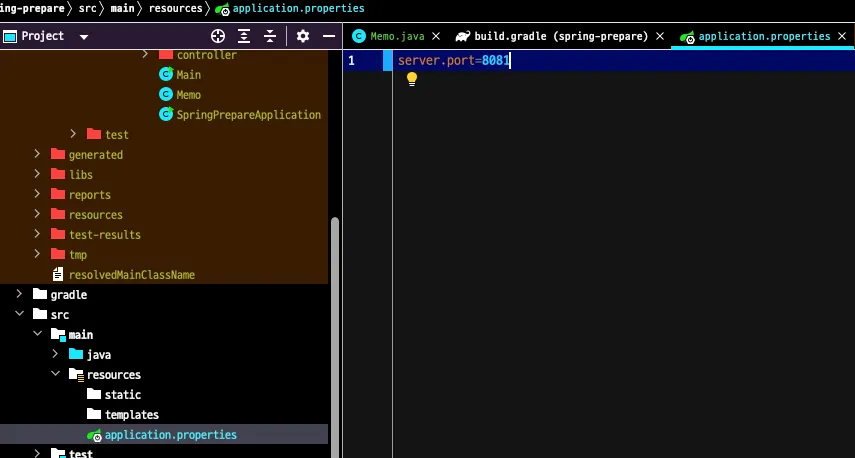Click the server.port property key
This screenshot has width=855, height=458.
coord(437,61)
